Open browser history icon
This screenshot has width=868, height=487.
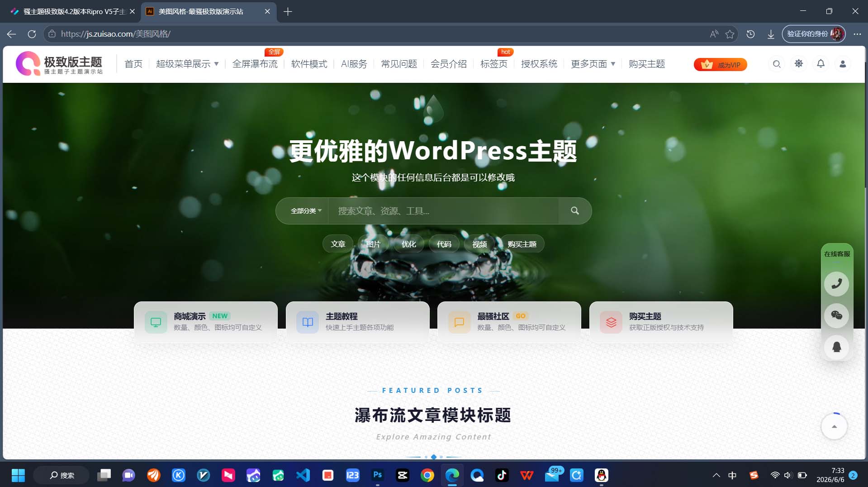[x=750, y=34]
